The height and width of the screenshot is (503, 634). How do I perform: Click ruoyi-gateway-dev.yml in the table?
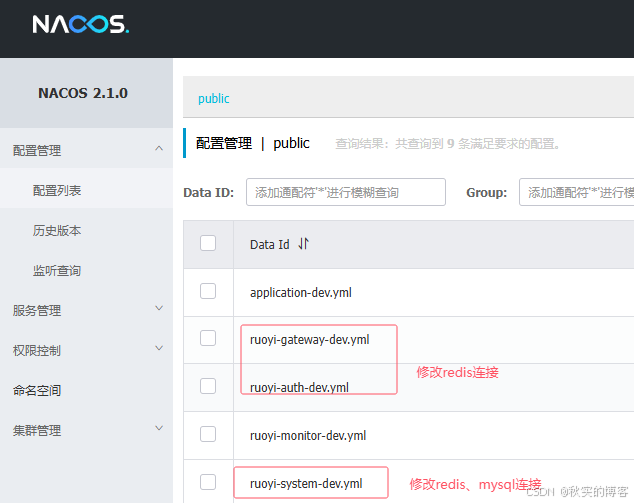(310, 340)
